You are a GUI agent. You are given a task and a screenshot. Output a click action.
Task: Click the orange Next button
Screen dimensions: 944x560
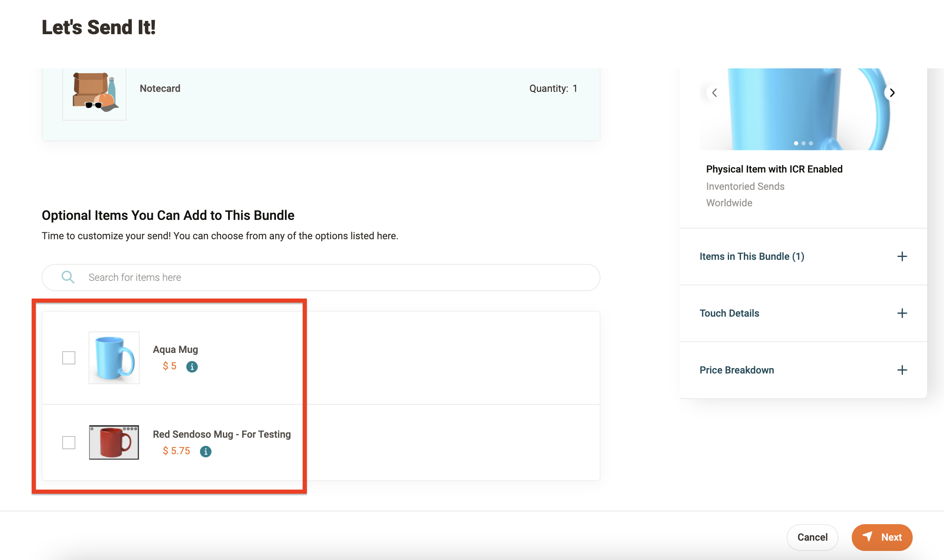[882, 537]
